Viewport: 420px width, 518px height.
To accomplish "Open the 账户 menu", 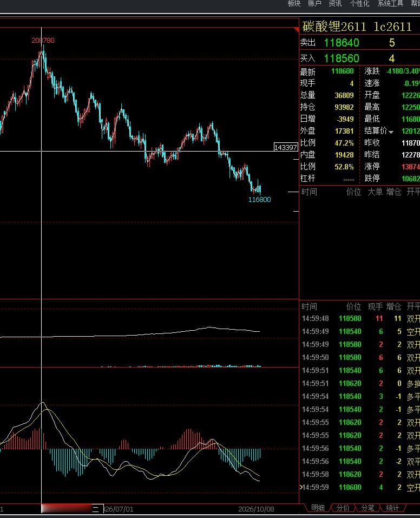I will click(314, 3).
